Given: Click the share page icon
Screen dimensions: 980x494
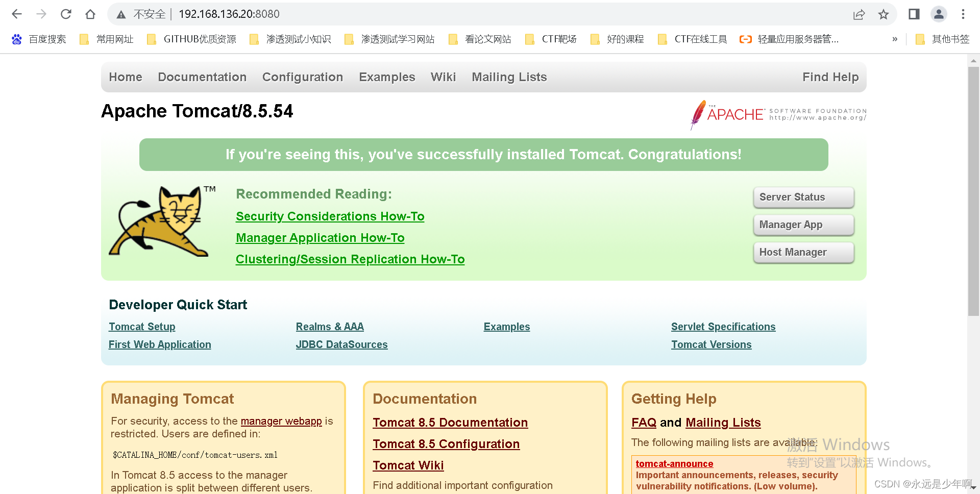Looking at the screenshot, I should (859, 14).
